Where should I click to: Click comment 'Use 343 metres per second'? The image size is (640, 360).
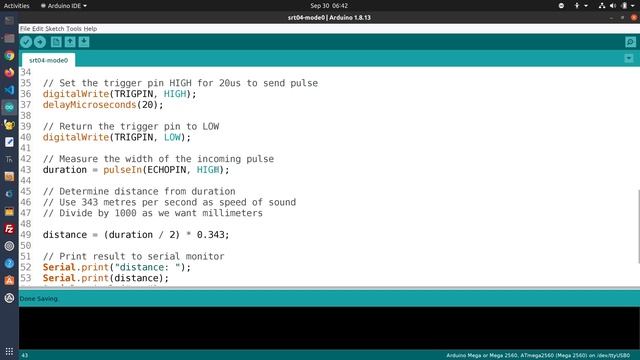click(169, 202)
